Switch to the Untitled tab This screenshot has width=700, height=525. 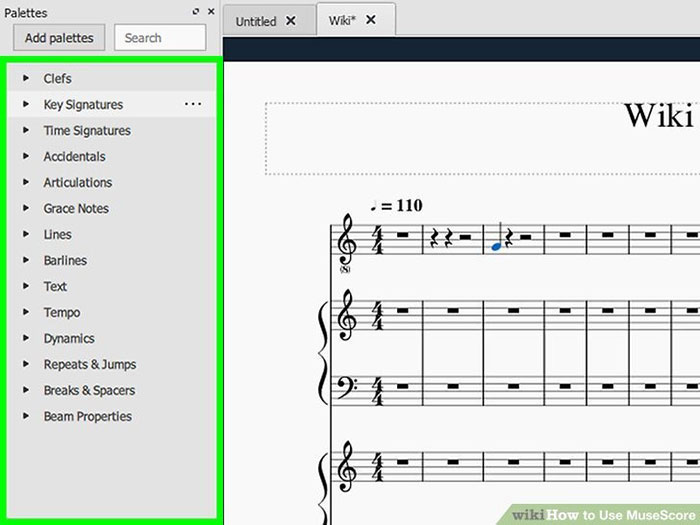tap(255, 21)
